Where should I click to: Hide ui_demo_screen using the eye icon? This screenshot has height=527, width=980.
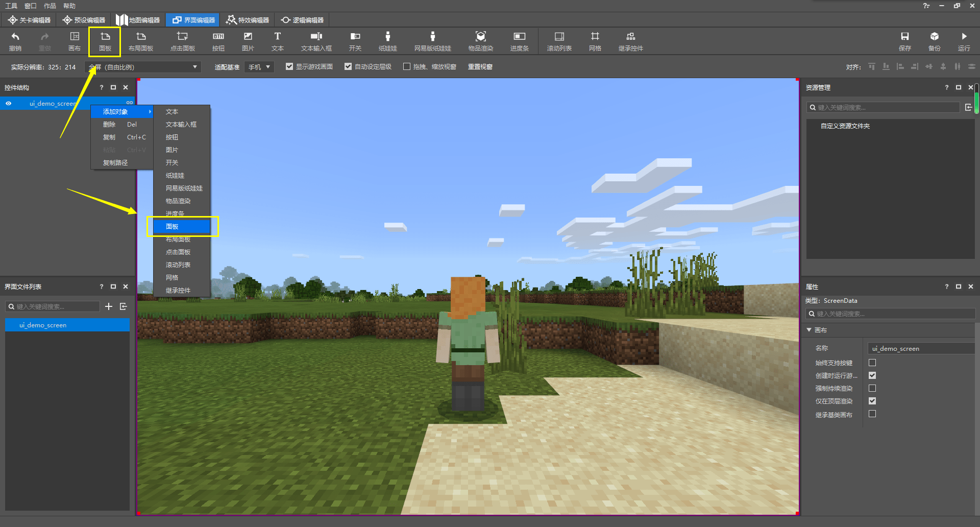tap(9, 103)
